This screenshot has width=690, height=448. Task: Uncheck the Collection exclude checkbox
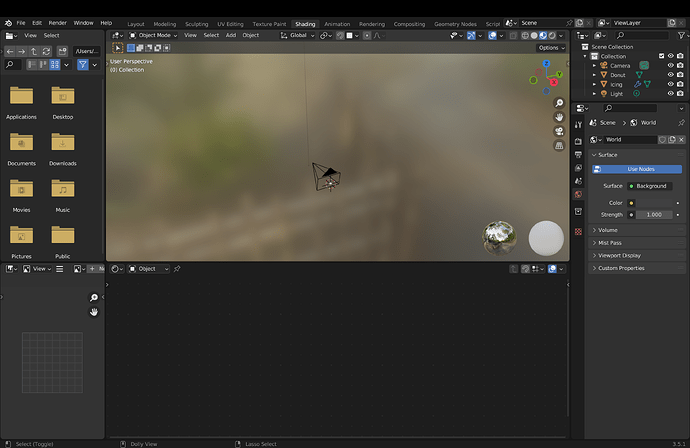[x=661, y=56]
